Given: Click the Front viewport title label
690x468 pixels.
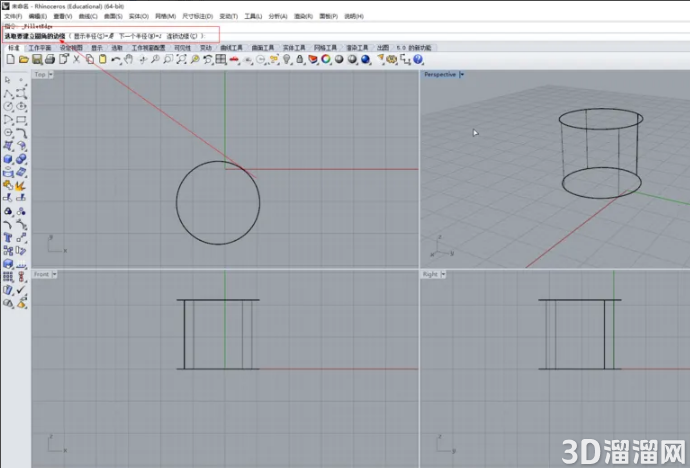Looking at the screenshot, I should coord(41,274).
